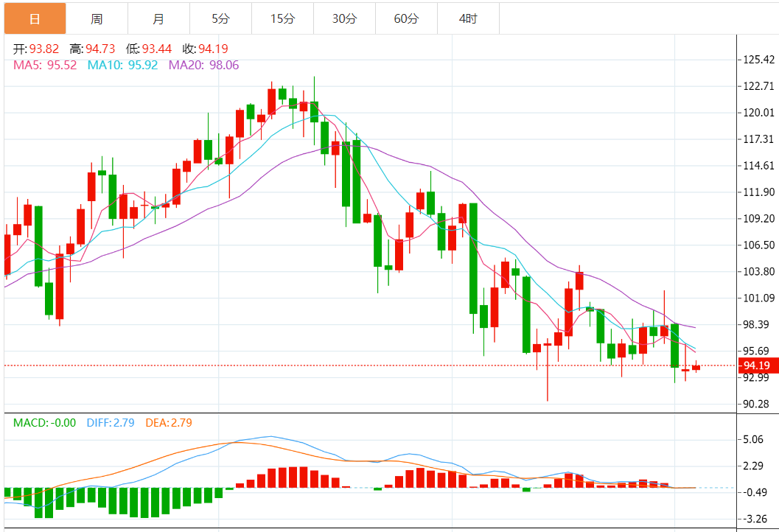Click the 106.50 price axis label

(x=758, y=245)
